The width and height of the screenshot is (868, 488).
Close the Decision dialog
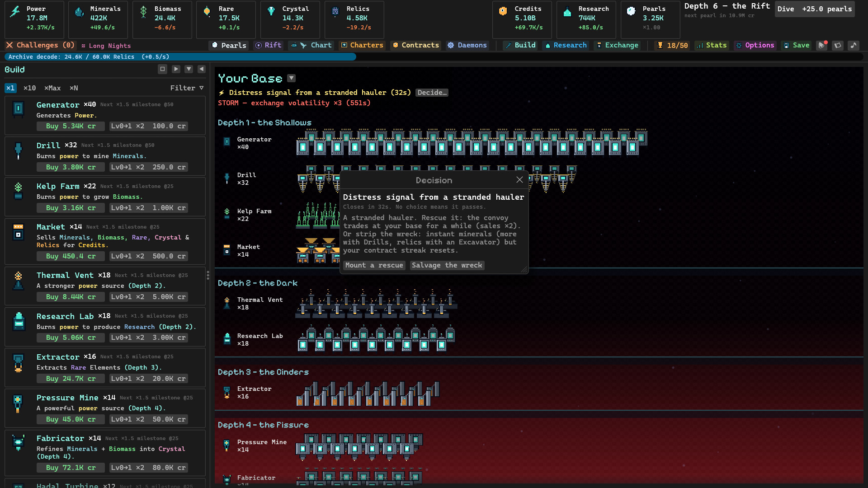coord(519,180)
